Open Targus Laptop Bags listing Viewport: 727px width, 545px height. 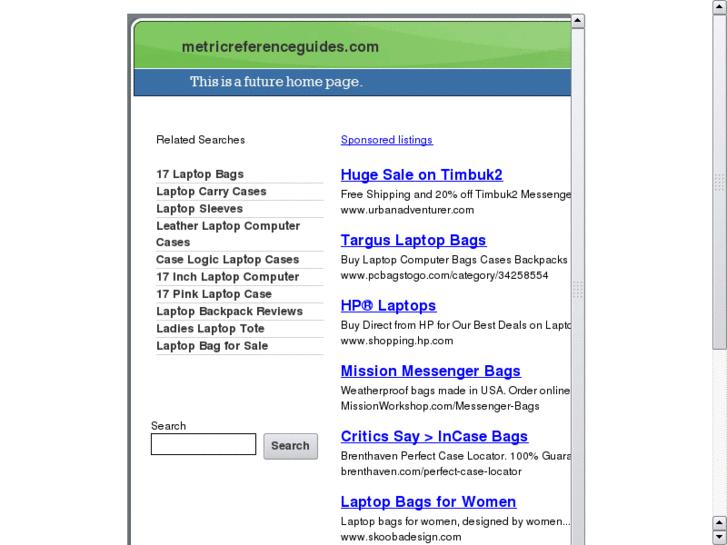point(413,240)
